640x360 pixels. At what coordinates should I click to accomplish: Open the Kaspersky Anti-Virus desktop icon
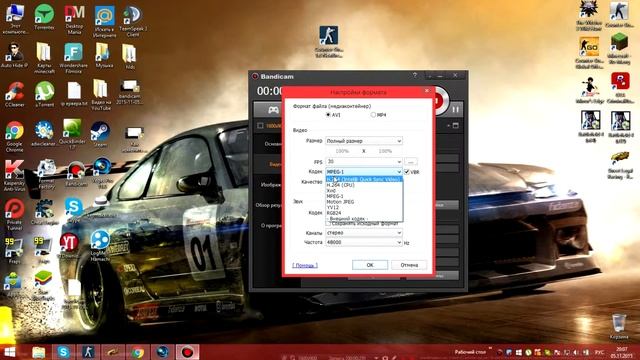point(14,176)
